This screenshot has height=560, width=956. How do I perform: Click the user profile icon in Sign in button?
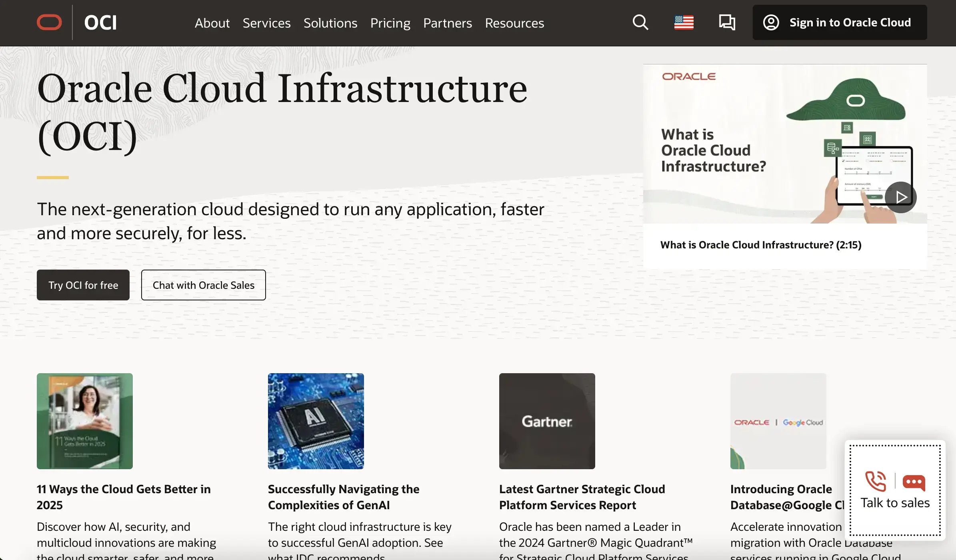[x=771, y=22]
